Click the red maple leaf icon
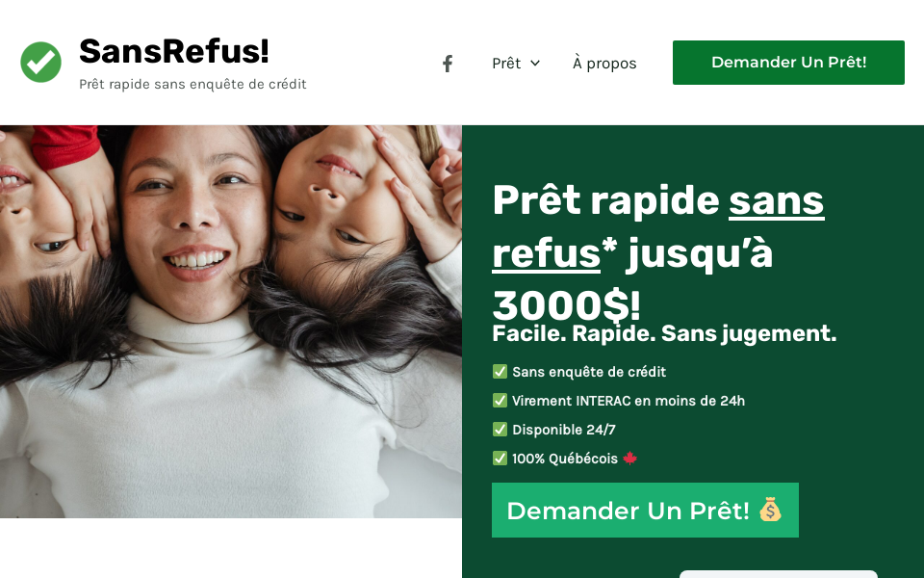924x578 pixels. click(629, 459)
